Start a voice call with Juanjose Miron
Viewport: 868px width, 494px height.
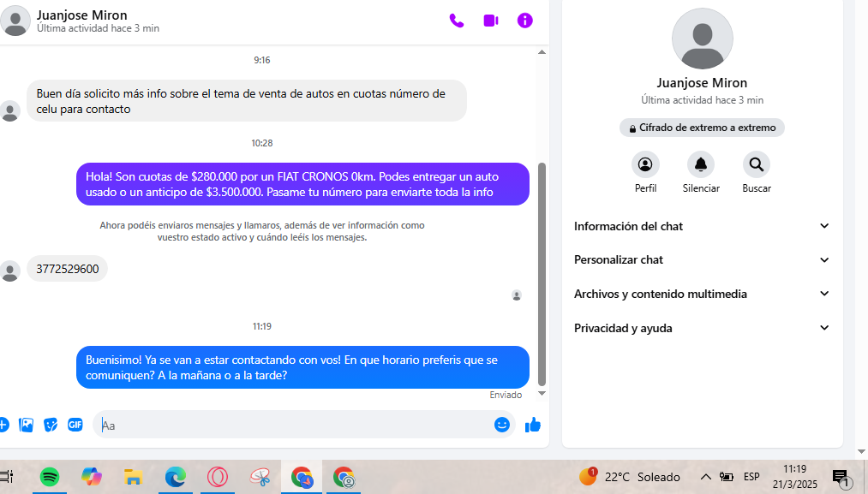pos(456,21)
